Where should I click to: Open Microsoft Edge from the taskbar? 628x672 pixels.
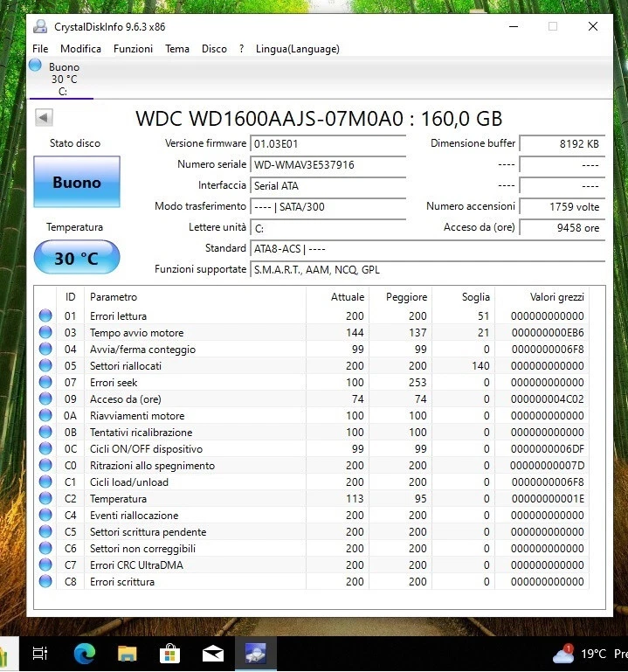click(x=85, y=654)
